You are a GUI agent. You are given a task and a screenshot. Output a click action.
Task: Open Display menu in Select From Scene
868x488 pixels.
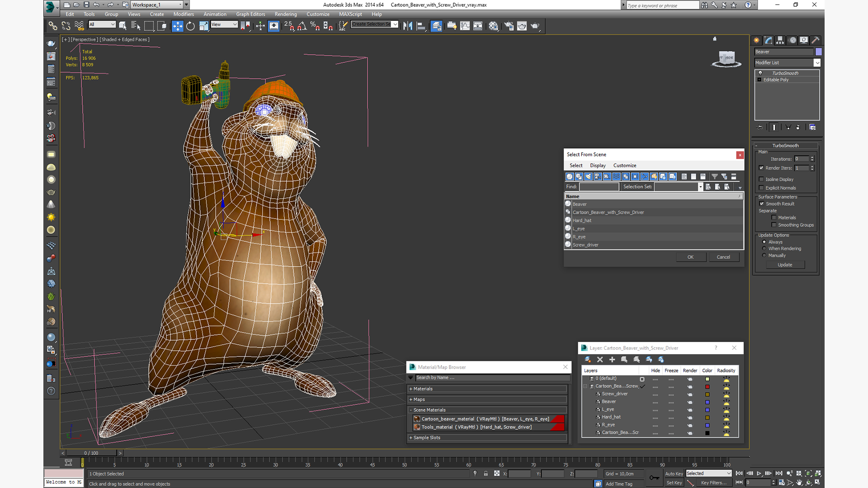(x=598, y=165)
